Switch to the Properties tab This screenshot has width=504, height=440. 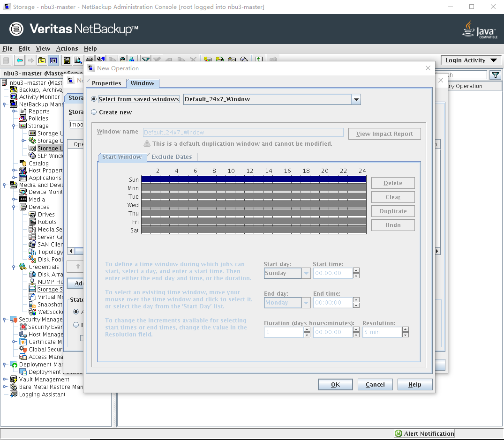point(106,83)
